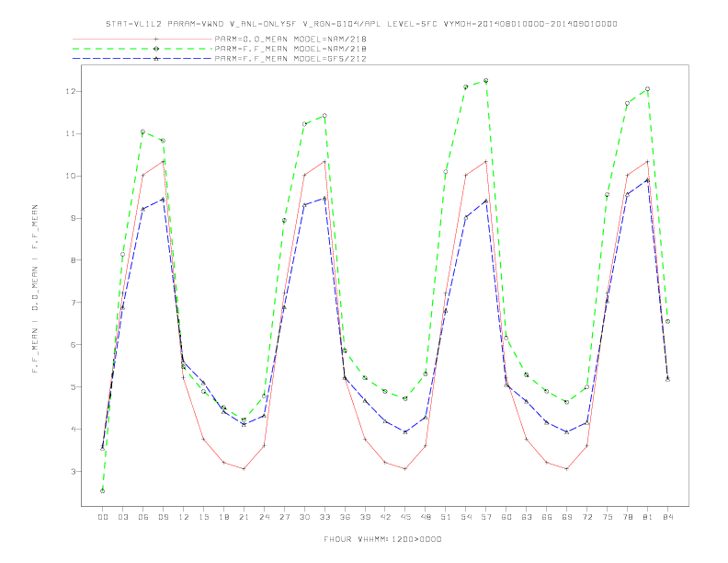Click y-axis tick value 4

pyautogui.click(x=73, y=430)
